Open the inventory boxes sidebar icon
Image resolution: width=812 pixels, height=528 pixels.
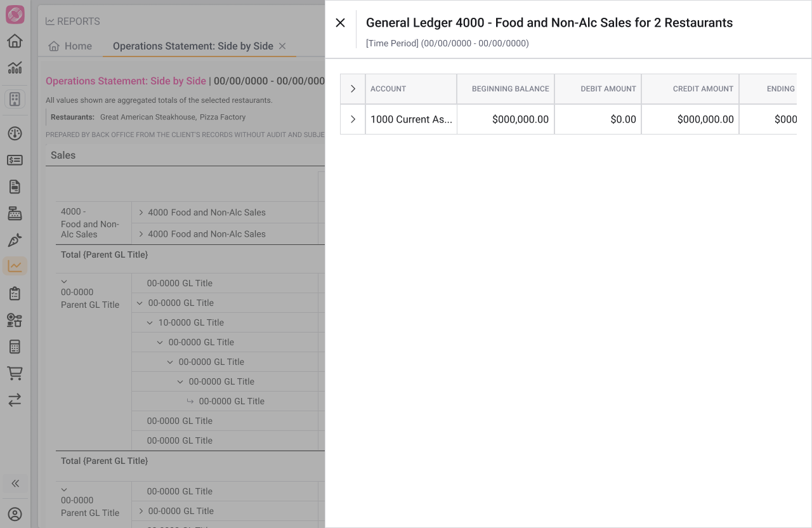pyautogui.click(x=15, y=320)
